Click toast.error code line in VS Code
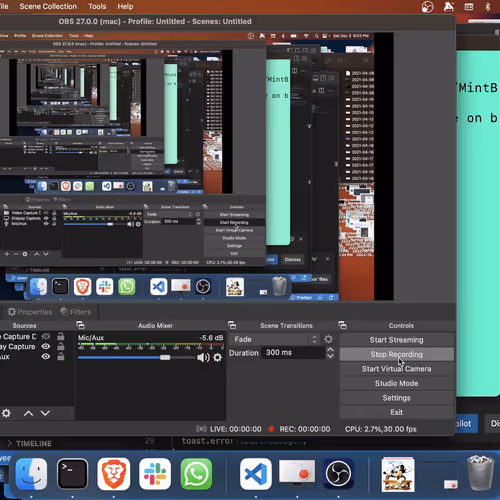Image resolution: width=500 pixels, height=500 pixels. (x=243, y=441)
